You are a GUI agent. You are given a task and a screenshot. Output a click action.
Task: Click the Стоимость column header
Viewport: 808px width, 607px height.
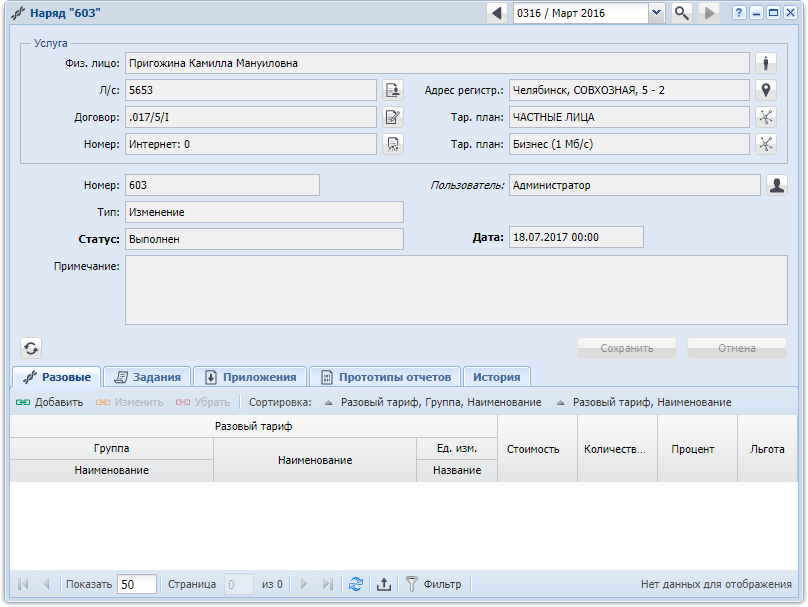click(537, 449)
